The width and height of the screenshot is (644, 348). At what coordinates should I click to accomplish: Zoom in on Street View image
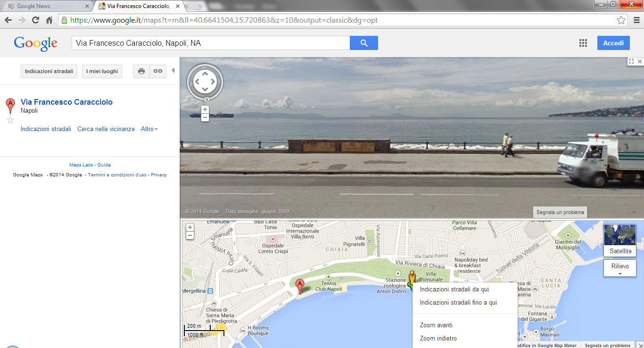coord(205,109)
